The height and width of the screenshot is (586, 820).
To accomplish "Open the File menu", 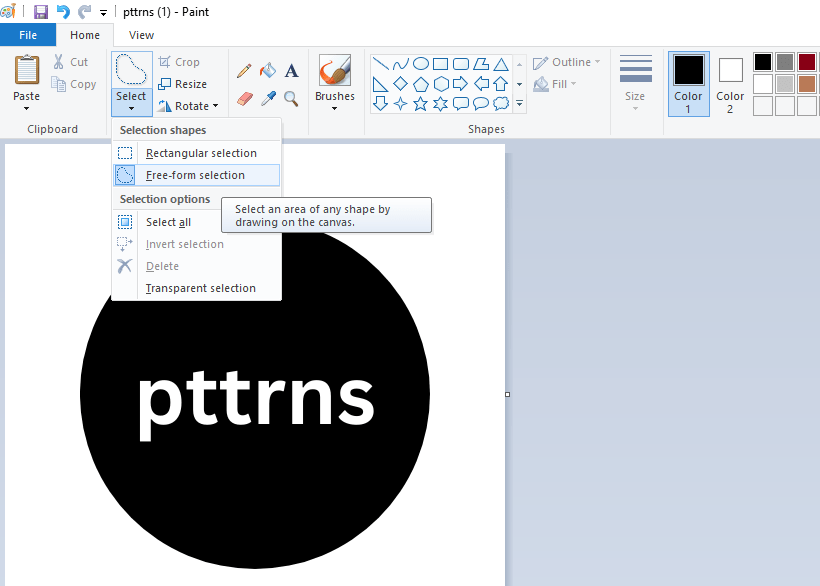I will tap(28, 34).
